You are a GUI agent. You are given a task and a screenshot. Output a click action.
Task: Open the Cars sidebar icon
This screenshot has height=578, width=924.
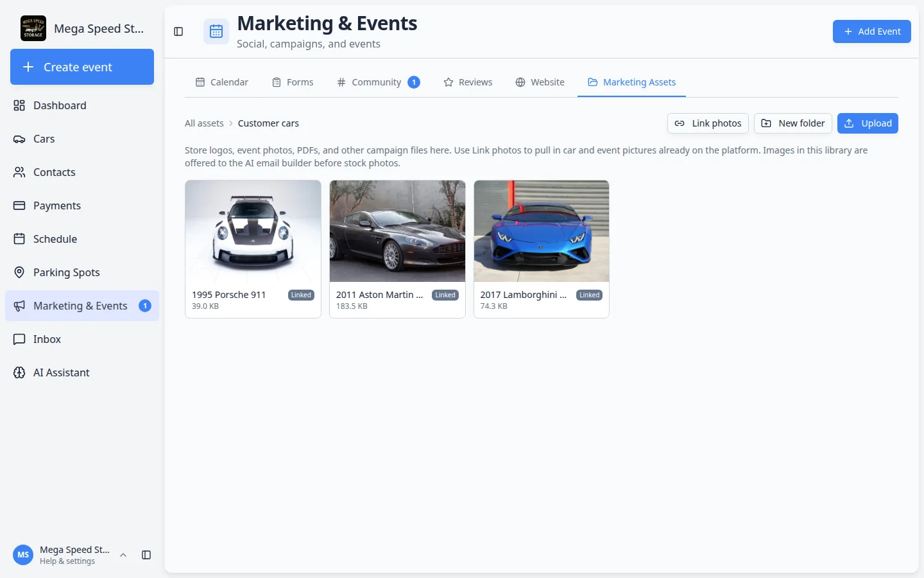click(19, 139)
